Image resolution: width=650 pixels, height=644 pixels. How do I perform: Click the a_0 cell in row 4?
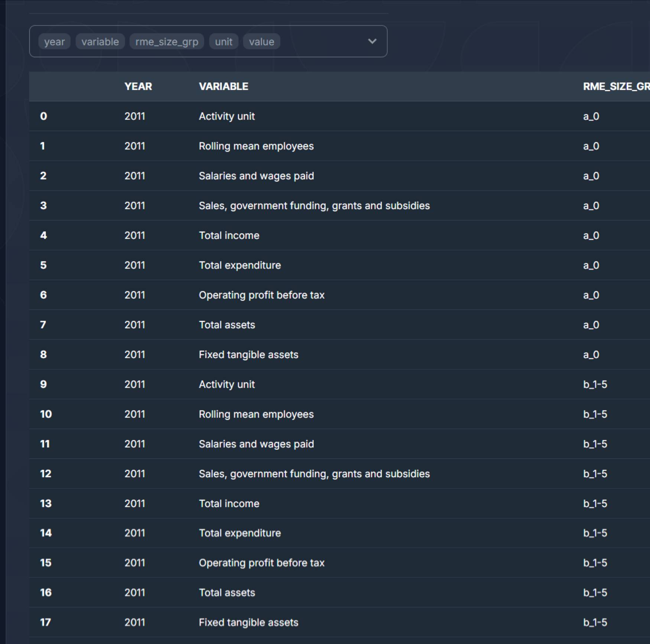(591, 235)
